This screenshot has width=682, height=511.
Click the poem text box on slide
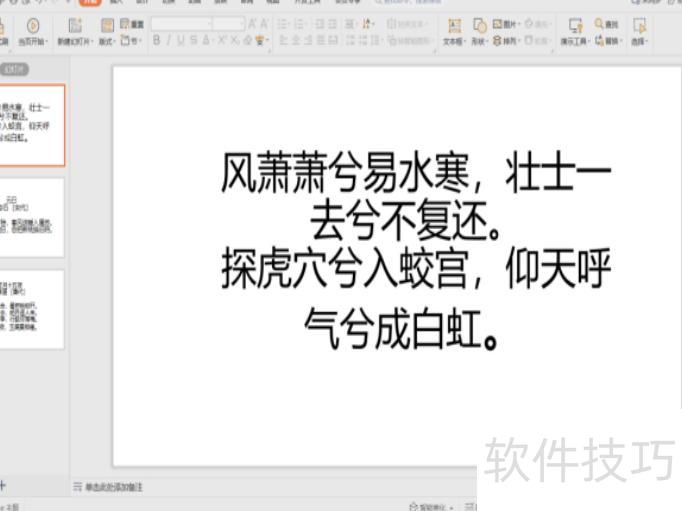click(x=416, y=249)
